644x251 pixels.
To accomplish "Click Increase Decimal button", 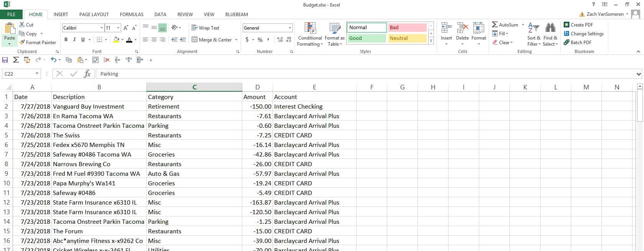I will [280, 40].
